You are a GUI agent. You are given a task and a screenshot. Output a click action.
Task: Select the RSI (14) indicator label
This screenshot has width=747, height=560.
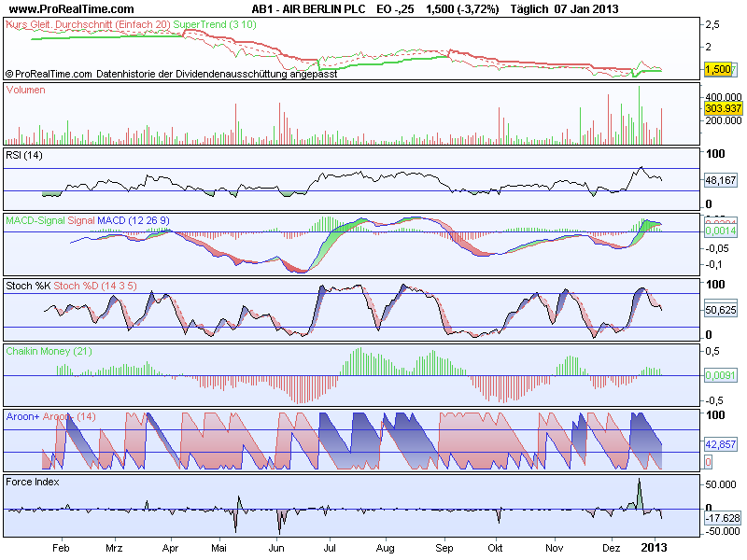pos(24,155)
